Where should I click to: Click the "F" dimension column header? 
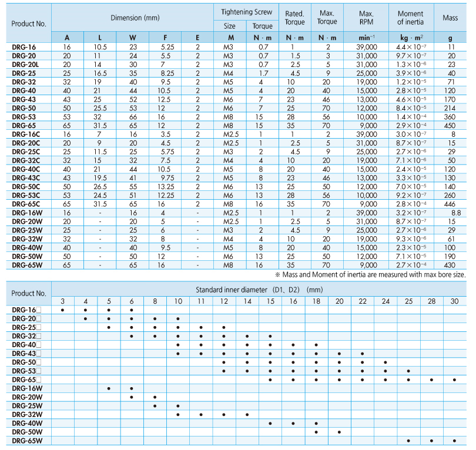coord(165,38)
